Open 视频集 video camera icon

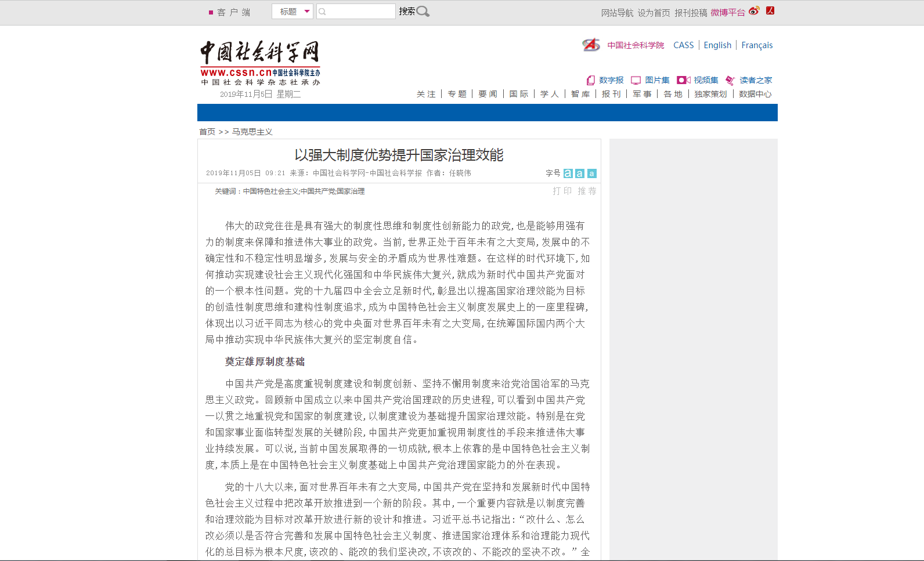pyautogui.click(x=683, y=80)
